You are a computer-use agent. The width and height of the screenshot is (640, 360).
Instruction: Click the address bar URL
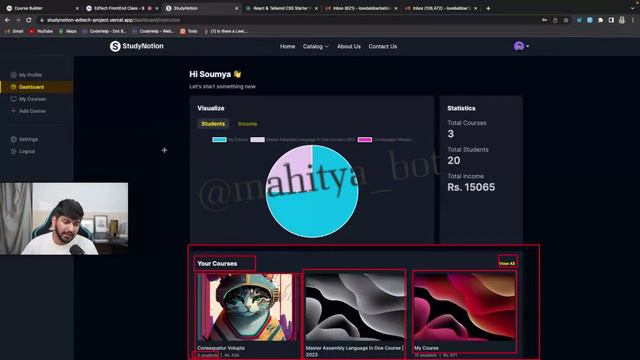pyautogui.click(x=113, y=20)
